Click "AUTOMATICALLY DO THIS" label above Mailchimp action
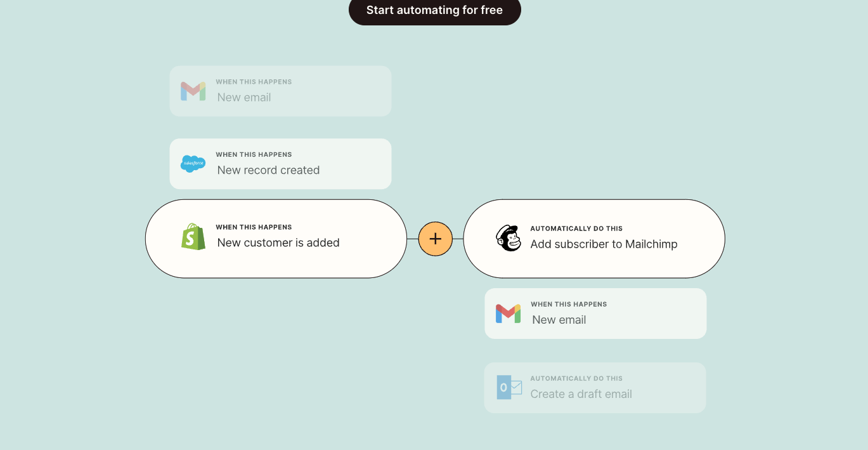The image size is (868, 450). pyautogui.click(x=576, y=228)
